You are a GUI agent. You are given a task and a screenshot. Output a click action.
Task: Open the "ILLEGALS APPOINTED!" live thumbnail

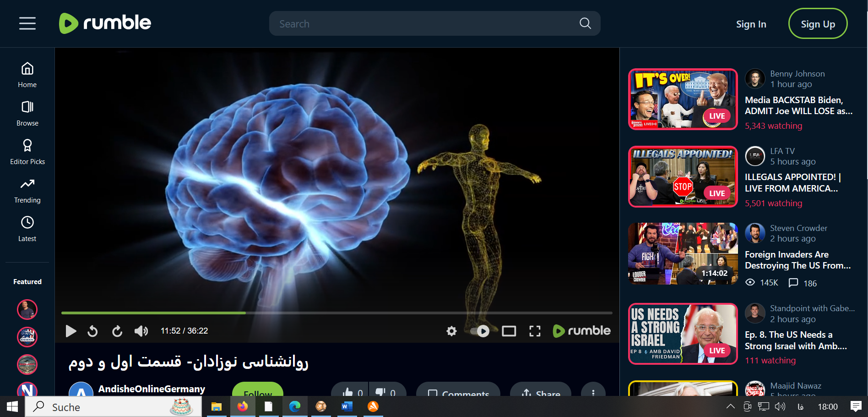tap(683, 176)
